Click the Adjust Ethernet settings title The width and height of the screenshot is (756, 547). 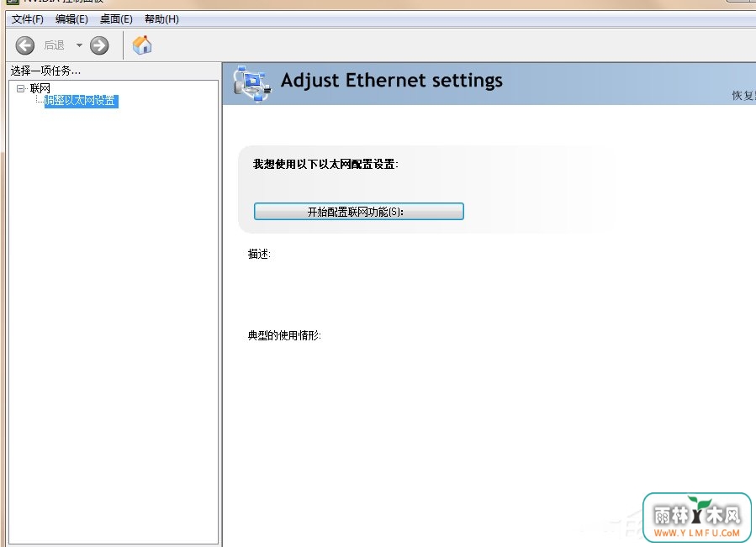click(391, 81)
